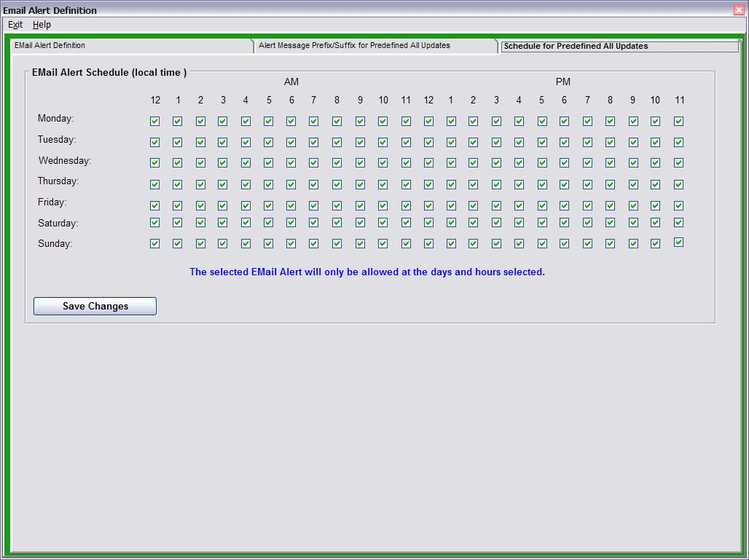The height and width of the screenshot is (560, 749).
Task: Toggle Sunday 11 PM checkbox
Action: 678,242
